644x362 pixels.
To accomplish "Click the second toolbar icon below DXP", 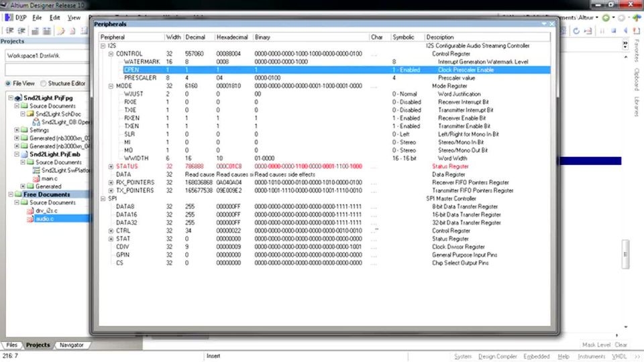I will click(x=21, y=31).
